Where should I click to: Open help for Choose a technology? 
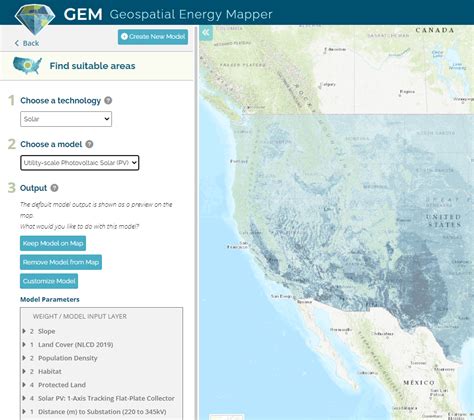(x=108, y=100)
